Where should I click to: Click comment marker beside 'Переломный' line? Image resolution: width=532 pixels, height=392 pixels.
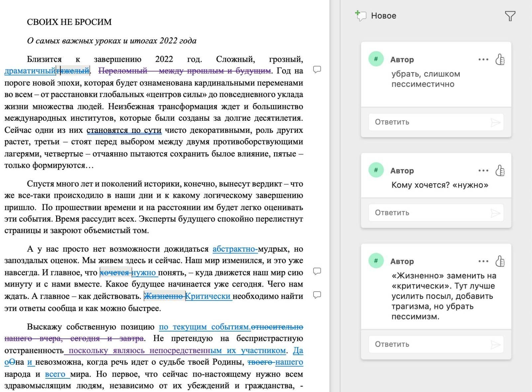(x=317, y=69)
